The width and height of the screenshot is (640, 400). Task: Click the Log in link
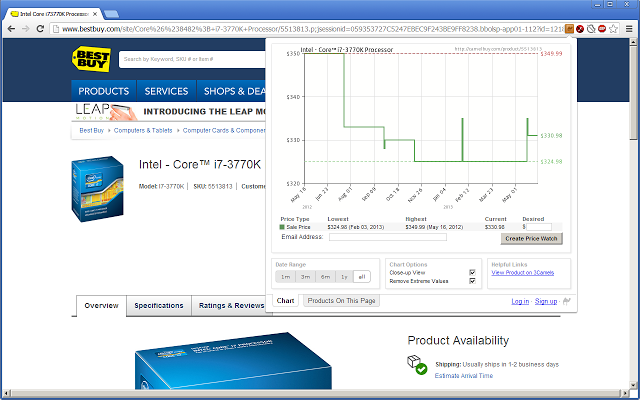pyautogui.click(x=520, y=301)
